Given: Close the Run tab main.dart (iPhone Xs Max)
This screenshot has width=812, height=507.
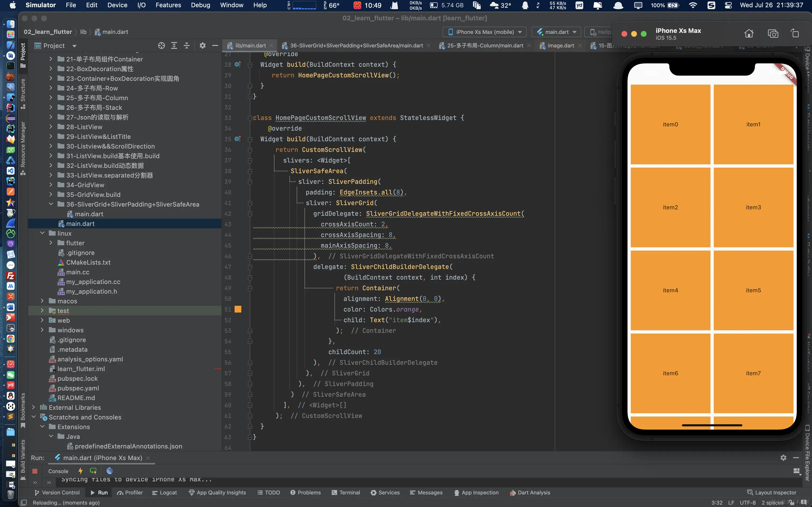Looking at the screenshot, I should click(x=148, y=458).
